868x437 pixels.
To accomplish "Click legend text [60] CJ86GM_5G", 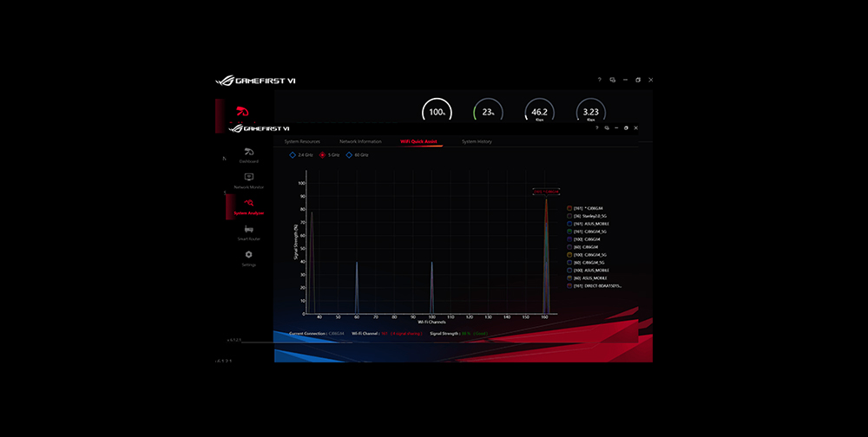I will [x=589, y=262].
